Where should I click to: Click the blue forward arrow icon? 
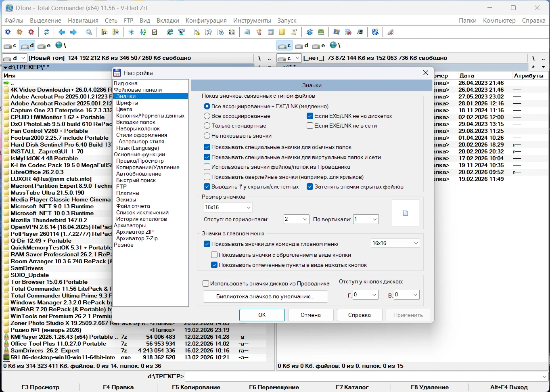[73, 32]
